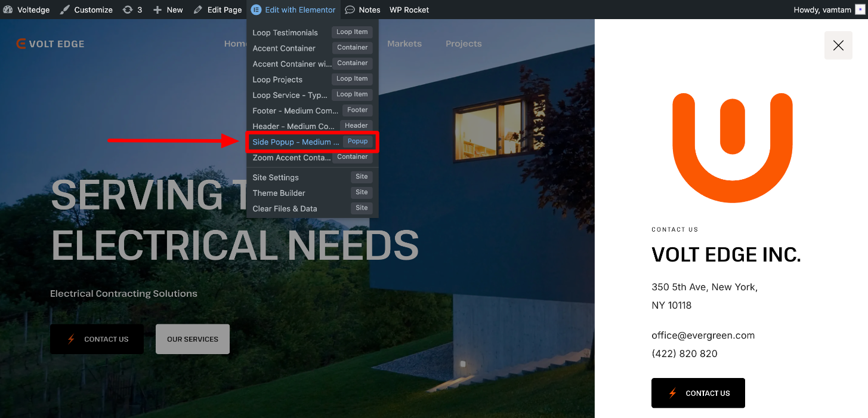868x418 pixels.
Task: Select Zoom Accent Conta... entry
Action: pos(312,157)
